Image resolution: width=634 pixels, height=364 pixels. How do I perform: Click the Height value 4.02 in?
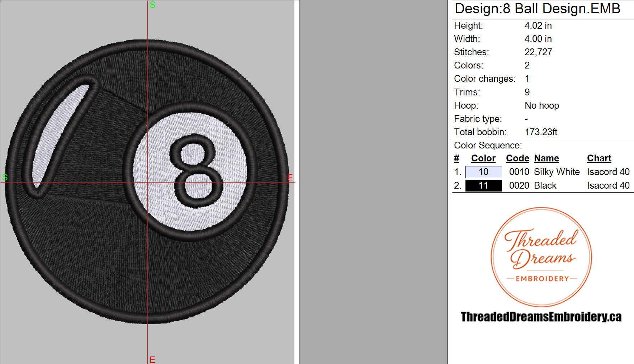click(538, 26)
